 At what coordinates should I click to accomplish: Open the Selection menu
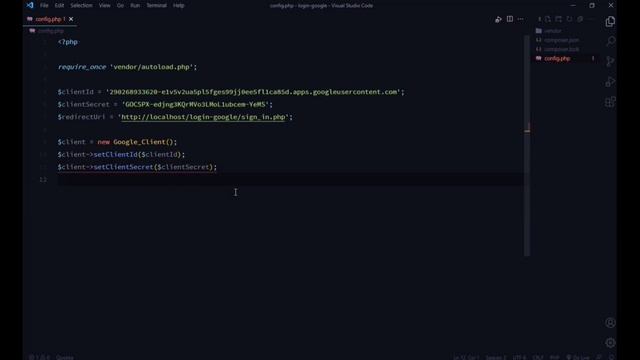(x=81, y=6)
